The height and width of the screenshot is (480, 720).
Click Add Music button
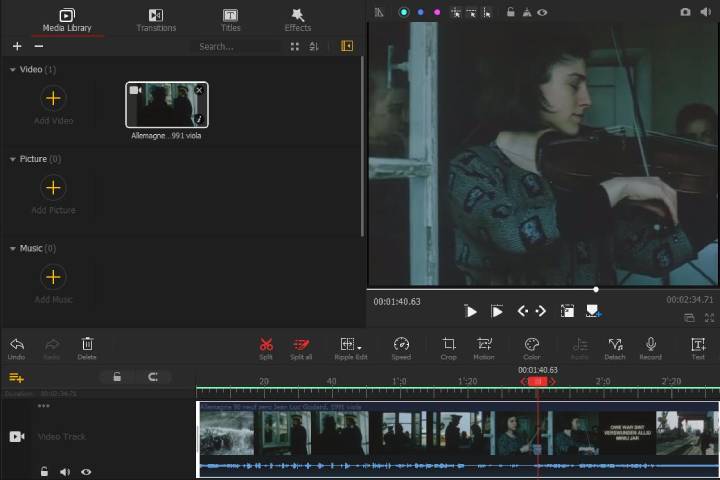(x=53, y=277)
